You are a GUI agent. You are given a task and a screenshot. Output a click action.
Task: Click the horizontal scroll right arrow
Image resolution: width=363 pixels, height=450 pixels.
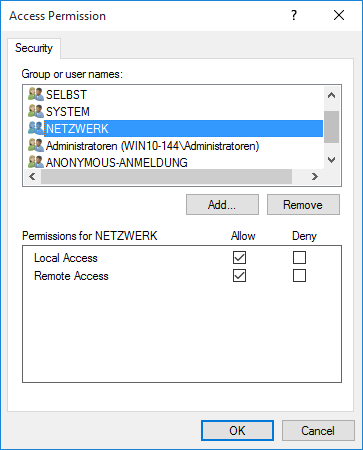tap(315, 176)
